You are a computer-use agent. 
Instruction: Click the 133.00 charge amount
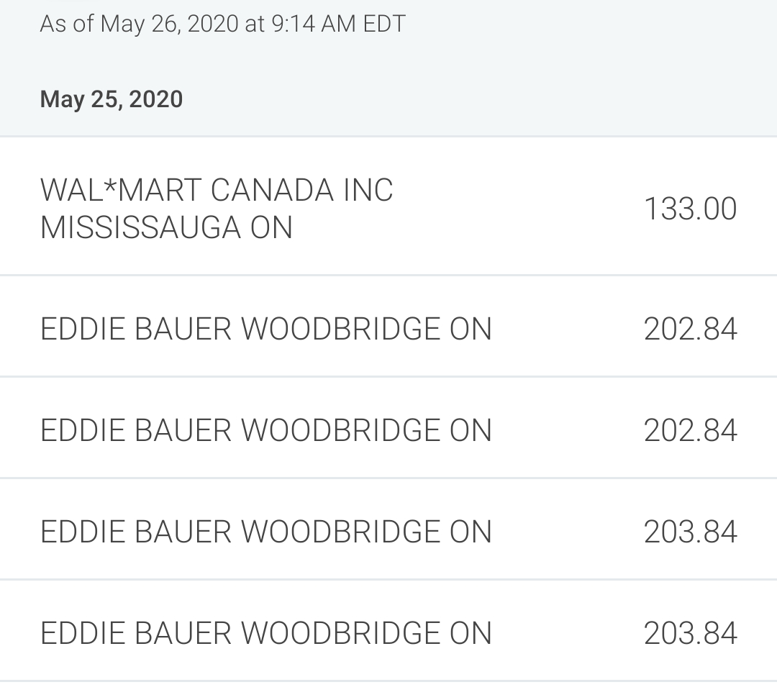pyautogui.click(x=690, y=209)
